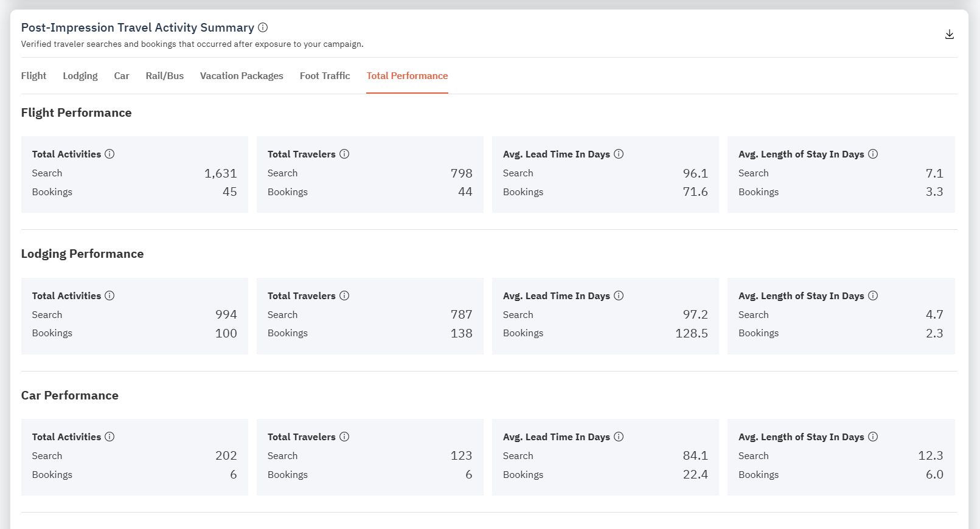Show info for Lodging Avg. Lead Time
This screenshot has height=529, width=980.
pyautogui.click(x=619, y=296)
